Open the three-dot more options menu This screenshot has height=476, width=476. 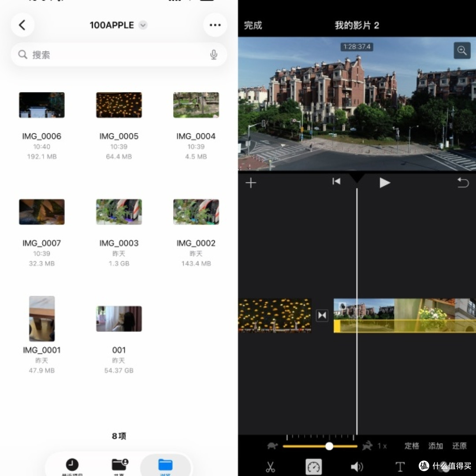[215, 25]
